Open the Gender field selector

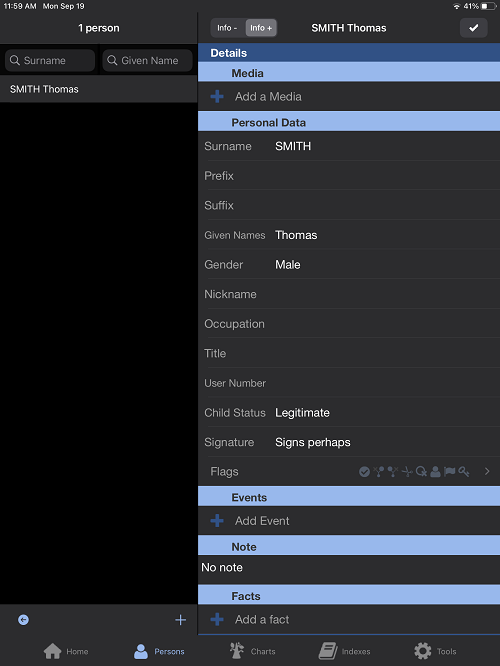(349, 265)
